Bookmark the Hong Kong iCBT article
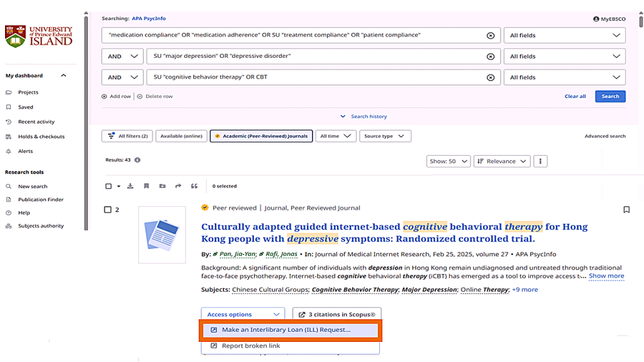The width and height of the screenshot is (644, 362). 626,209
